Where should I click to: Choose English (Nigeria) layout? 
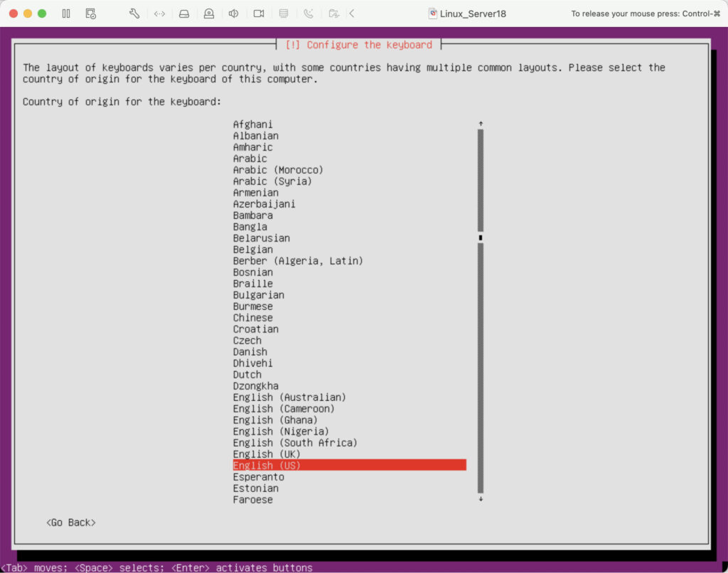[349, 432]
